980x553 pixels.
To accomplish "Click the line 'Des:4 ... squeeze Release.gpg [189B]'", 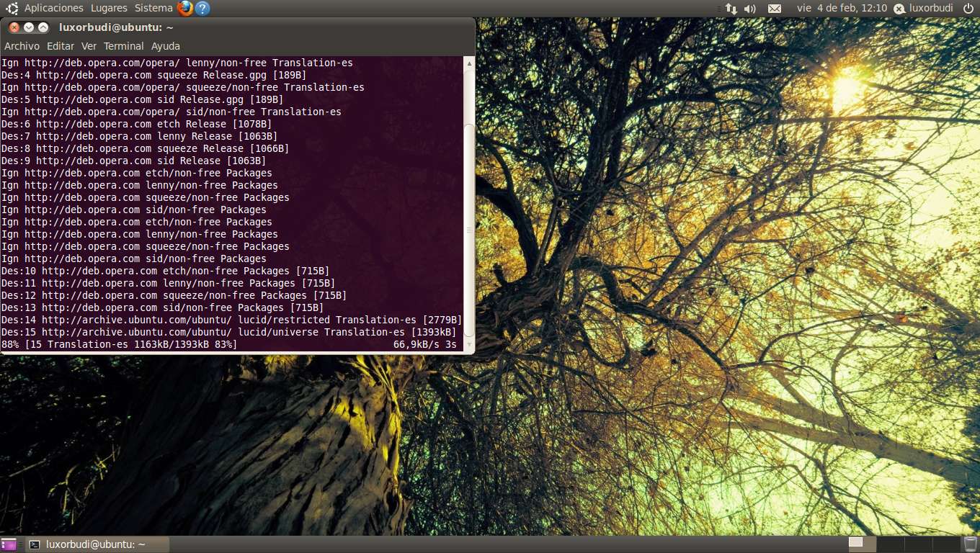I will point(154,75).
